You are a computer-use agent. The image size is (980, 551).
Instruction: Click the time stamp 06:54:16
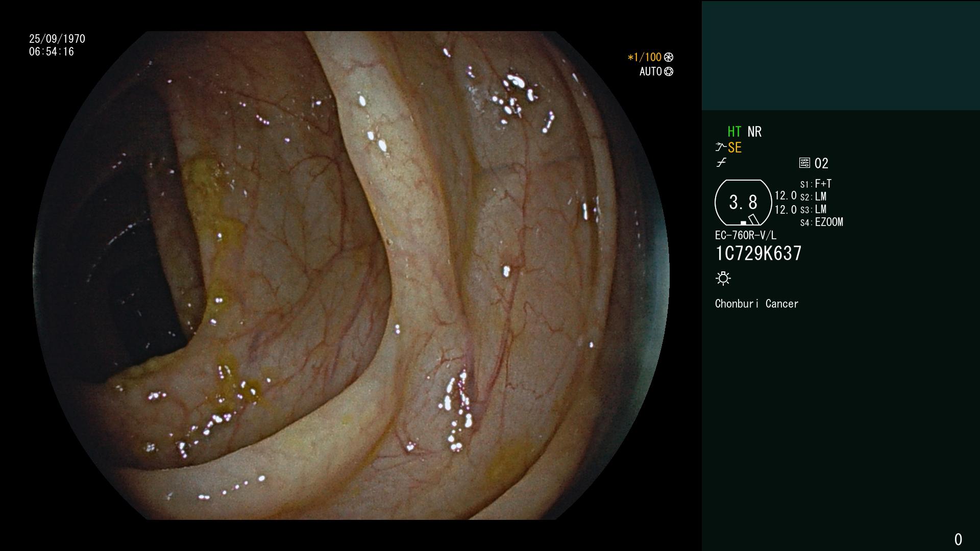pyautogui.click(x=52, y=52)
